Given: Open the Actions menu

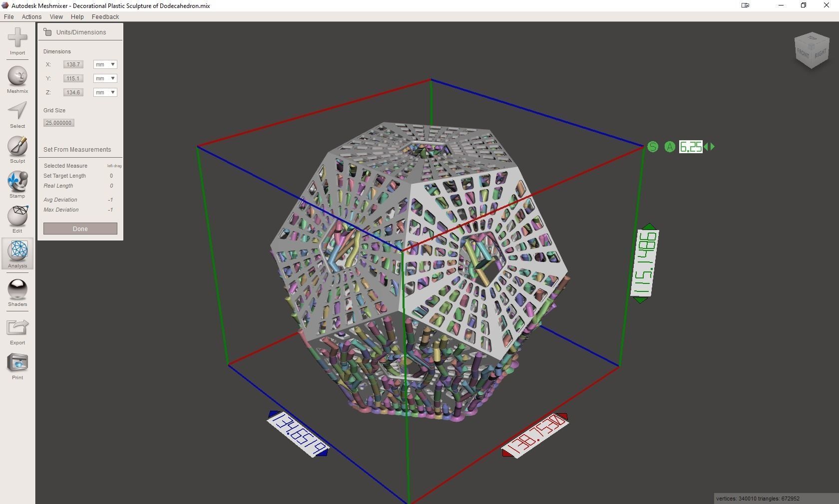Looking at the screenshot, I should pos(31,16).
